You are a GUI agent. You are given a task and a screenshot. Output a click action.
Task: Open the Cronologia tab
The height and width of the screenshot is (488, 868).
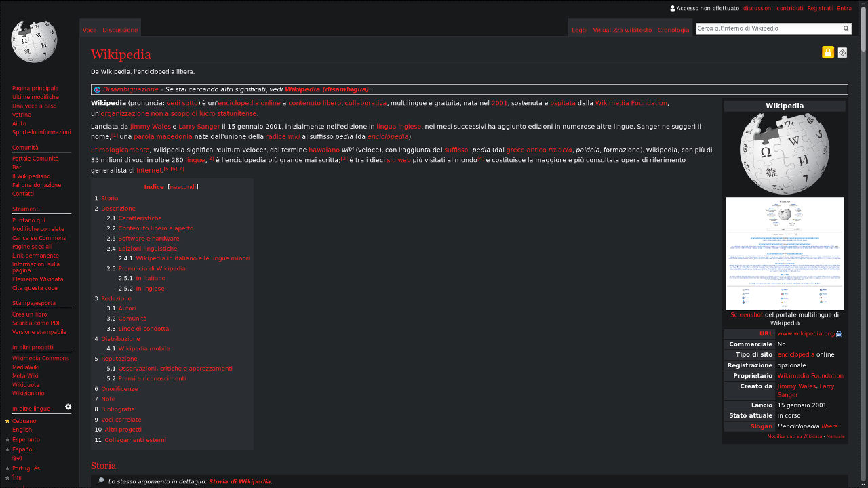coord(673,30)
